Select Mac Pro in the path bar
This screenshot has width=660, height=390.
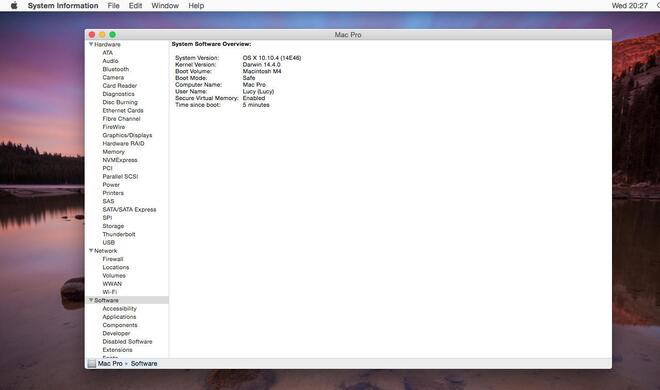(110, 363)
